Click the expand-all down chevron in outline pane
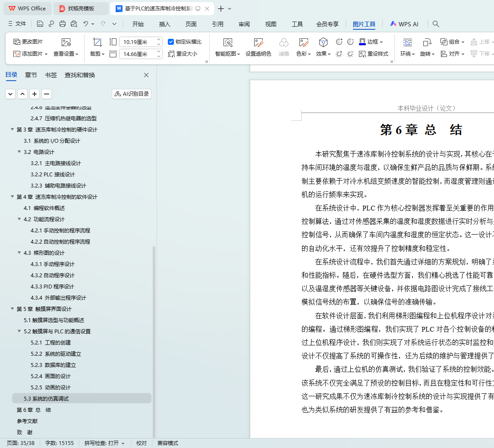494x448 pixels. click(x=10, y=94)
